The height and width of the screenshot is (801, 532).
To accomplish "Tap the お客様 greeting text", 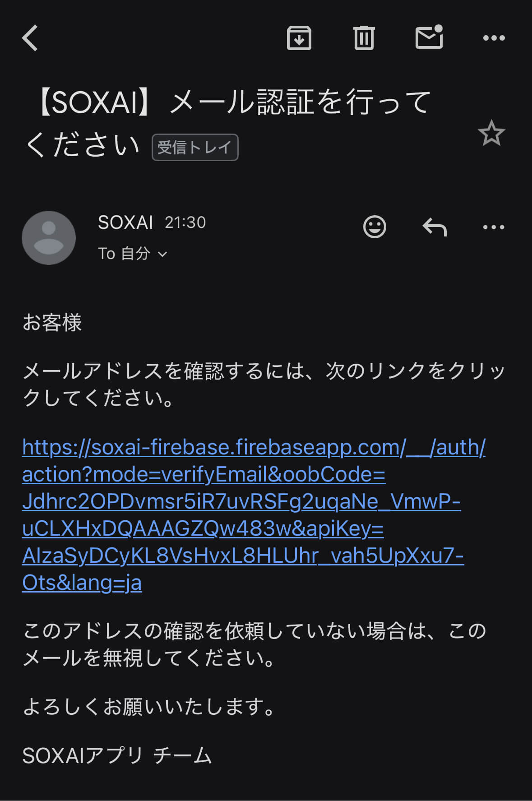I will point(52,323).
